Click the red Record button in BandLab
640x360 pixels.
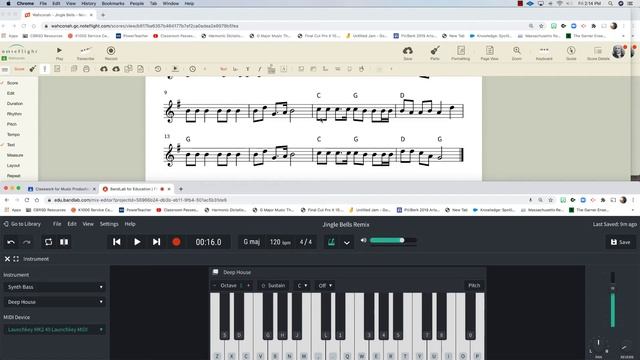coord(176,242)
